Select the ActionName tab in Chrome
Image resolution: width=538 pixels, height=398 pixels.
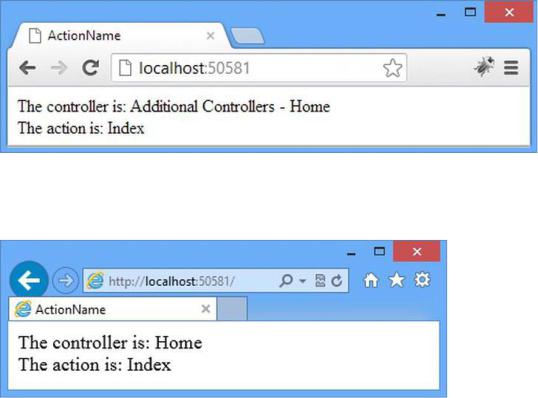(120, 35)
